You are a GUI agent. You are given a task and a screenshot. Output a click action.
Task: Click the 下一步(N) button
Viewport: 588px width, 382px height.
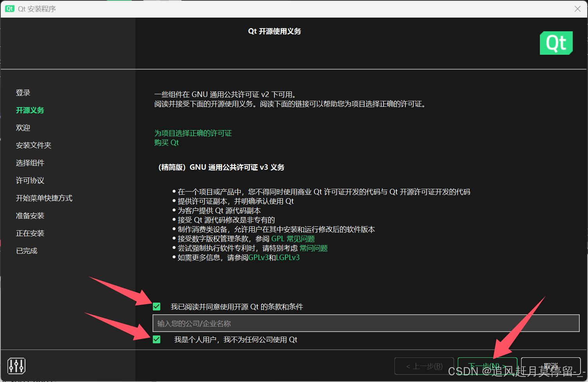[x=487, y=366]
